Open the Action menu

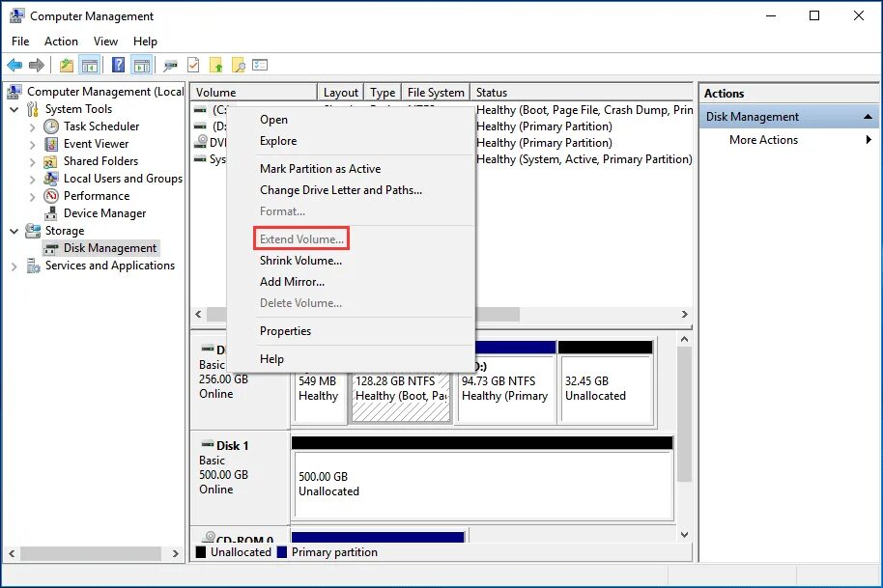(61, 42)
